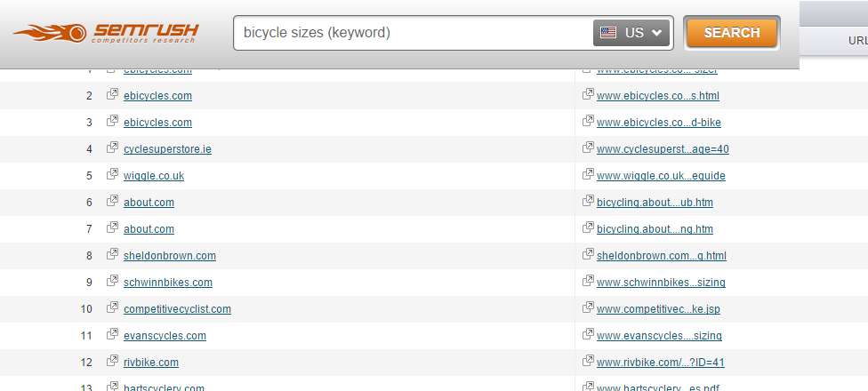Open the competitivecyclist.com domain link
The width and height of the screenshot is (868, 391).
(x=177, y=309)
